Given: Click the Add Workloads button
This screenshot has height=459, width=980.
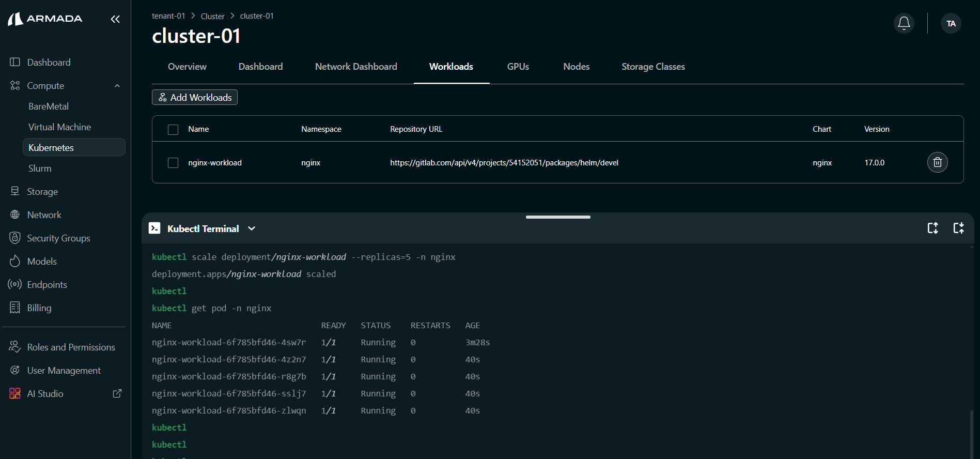Looking at the screenshot, I should point(195,97).
